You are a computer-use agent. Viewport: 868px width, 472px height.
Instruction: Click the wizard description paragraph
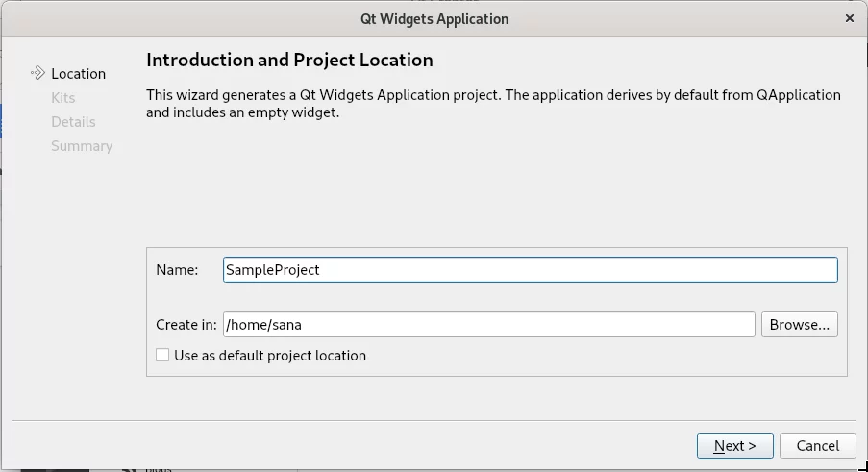[x=493, y=104]
